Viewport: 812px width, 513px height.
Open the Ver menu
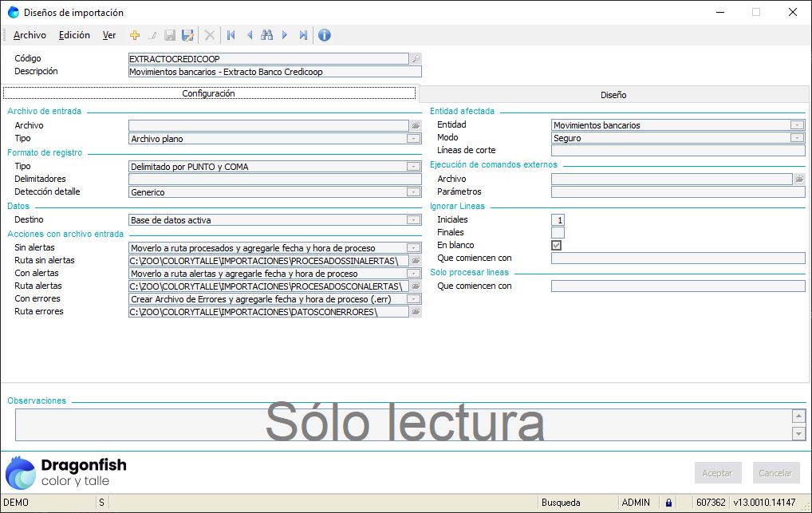point(109,35)
